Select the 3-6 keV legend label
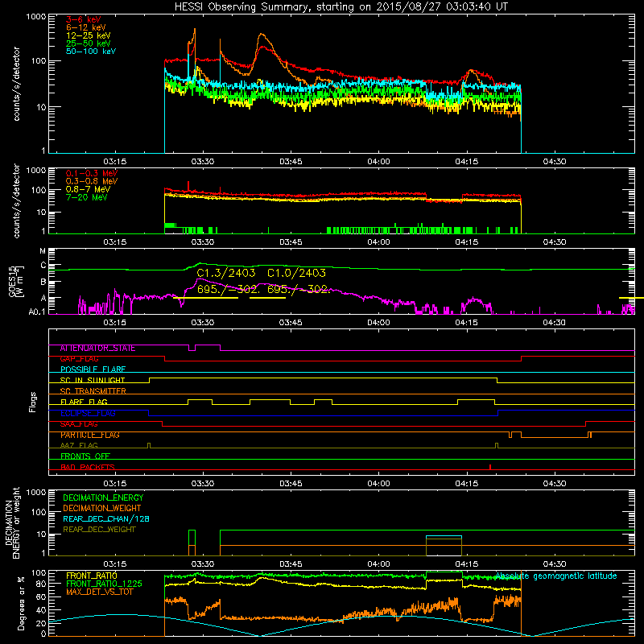Image resolution: width=644 pixels, height=644 pixels. pyautogui.click(x=84, y=19)
